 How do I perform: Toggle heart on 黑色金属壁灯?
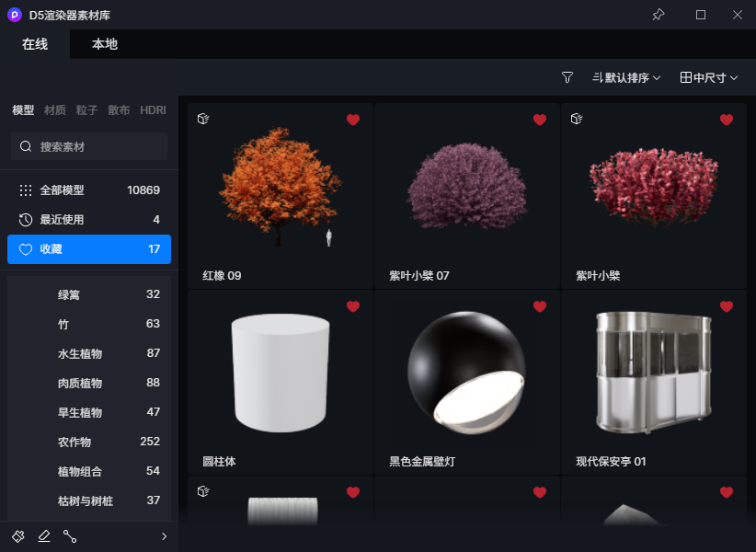tap(540, 306)
